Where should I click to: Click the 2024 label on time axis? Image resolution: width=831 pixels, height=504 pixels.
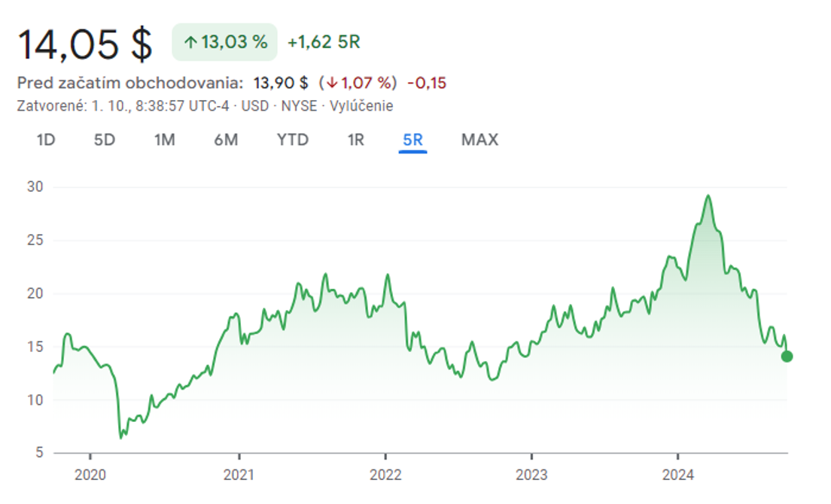coord(677,475)
